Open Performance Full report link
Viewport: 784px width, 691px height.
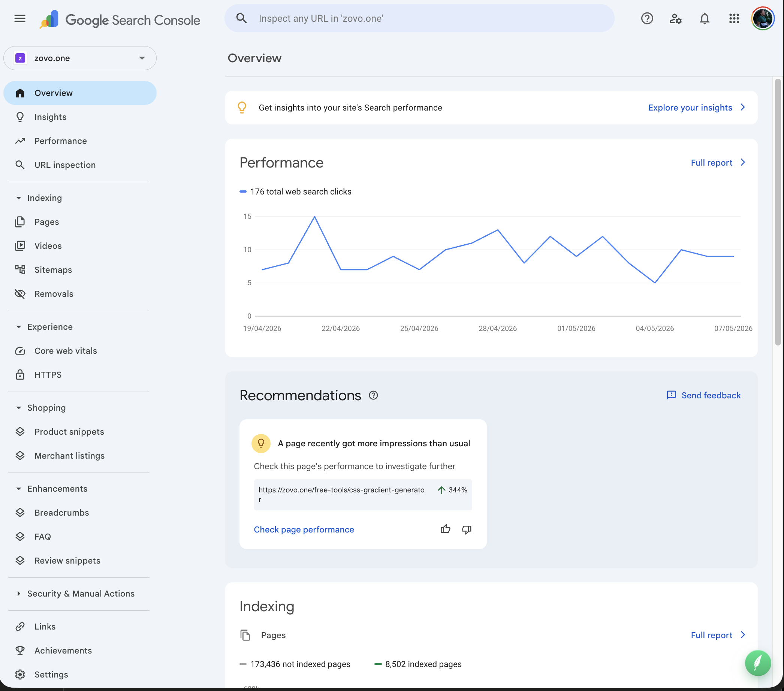tap(712, 163)
